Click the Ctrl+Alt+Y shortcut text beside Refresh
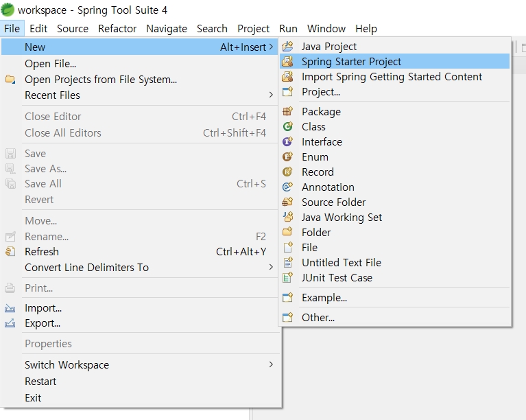The height and width of the screenshot is (420, 526). click(x=241, y=251)
